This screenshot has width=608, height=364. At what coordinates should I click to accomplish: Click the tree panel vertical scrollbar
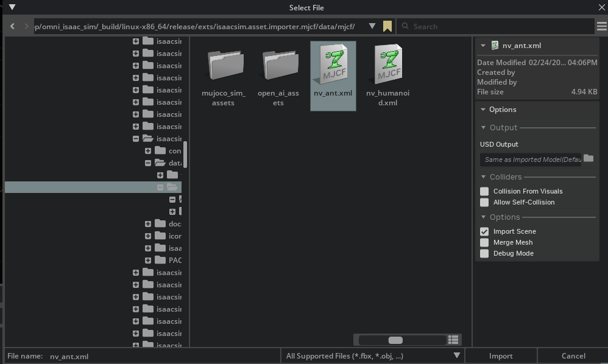click(185, 155)
